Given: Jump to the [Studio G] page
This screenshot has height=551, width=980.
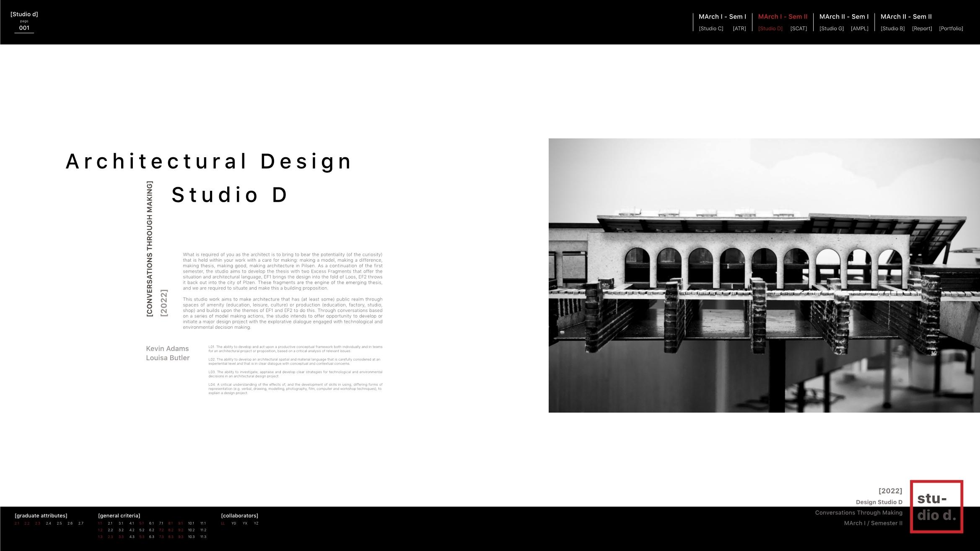Looking at the screenshot, I should tap(832, 29).
